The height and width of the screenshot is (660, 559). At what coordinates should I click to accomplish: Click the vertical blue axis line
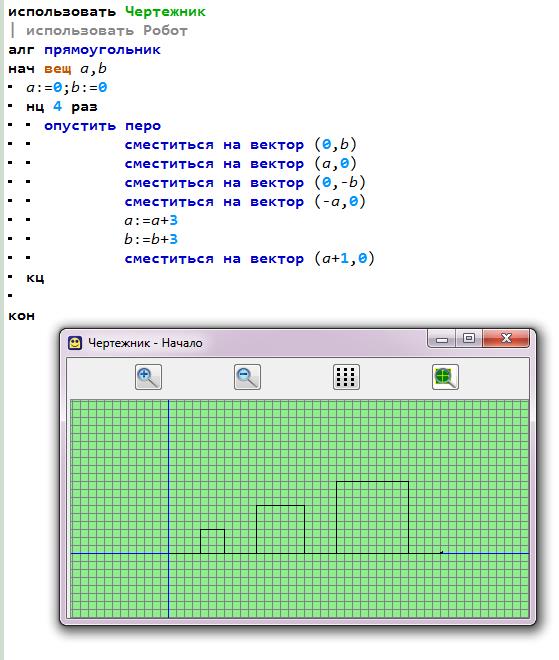tap(169, 508)
